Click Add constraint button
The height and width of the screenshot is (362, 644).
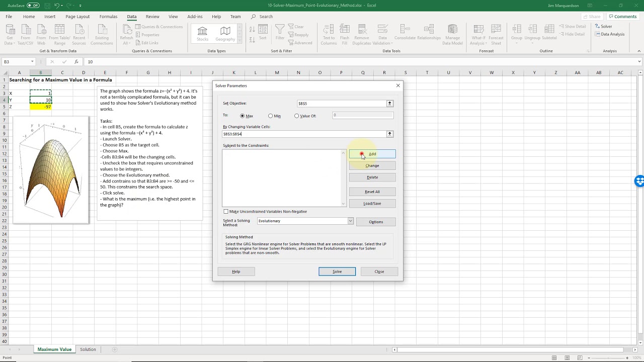pyautogui.click(x=372, y=154)
